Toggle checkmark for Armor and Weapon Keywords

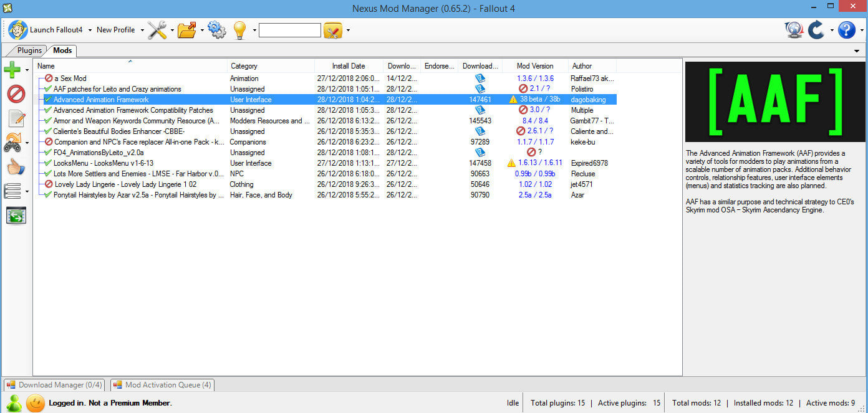[48, 121]
